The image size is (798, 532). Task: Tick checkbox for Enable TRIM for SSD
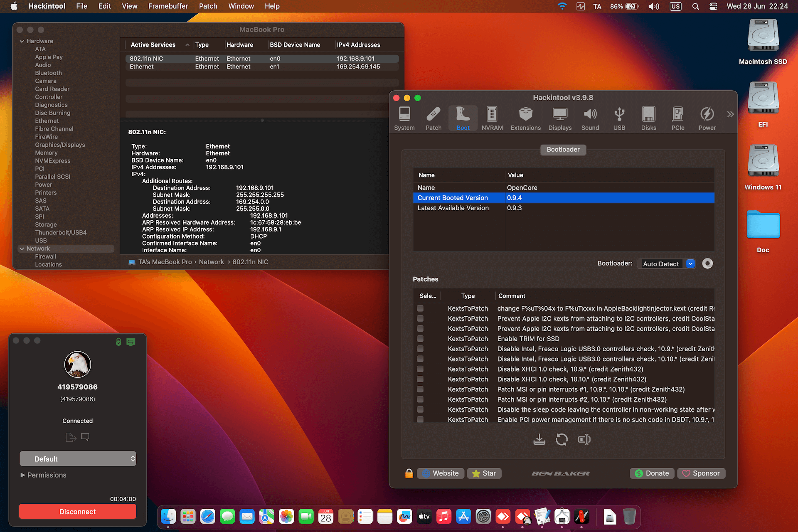tap(420, 339)
